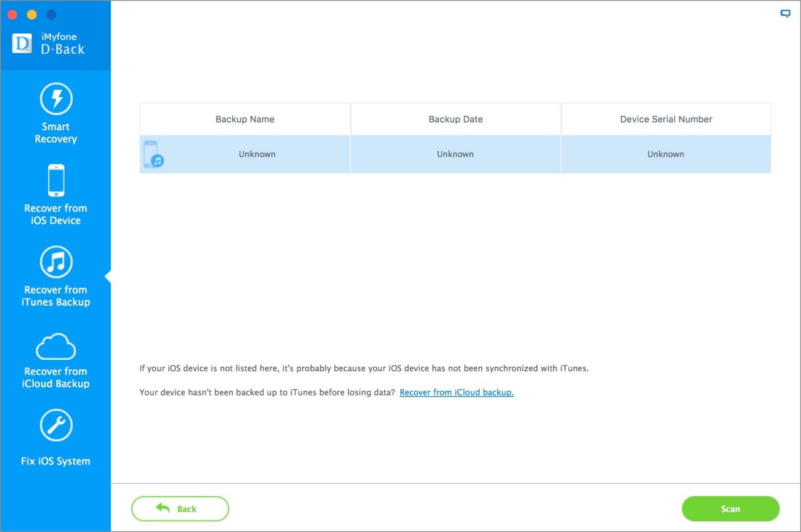Select the Recover from iOS Device phone icon
Viewport: 801px width, 532px height.
(x=56, y=181)
